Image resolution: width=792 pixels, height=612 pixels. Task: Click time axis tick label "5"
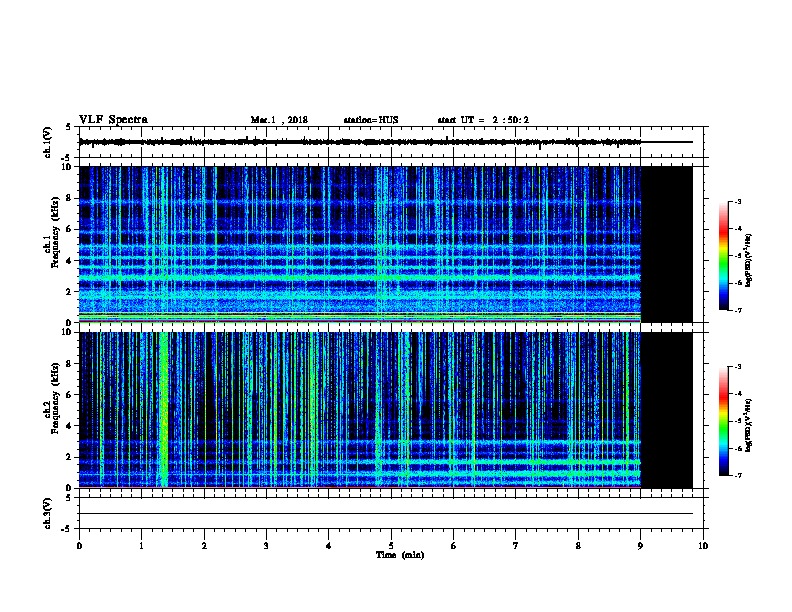391,545
